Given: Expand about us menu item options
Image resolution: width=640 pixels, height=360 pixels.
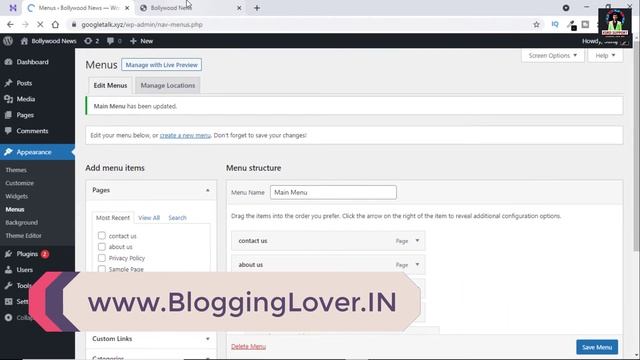Looking at the screenshot, I should 417,264.
